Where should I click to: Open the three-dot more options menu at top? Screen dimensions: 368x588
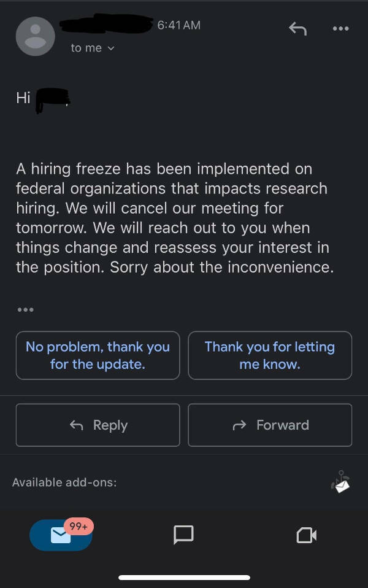click(340, 28)
